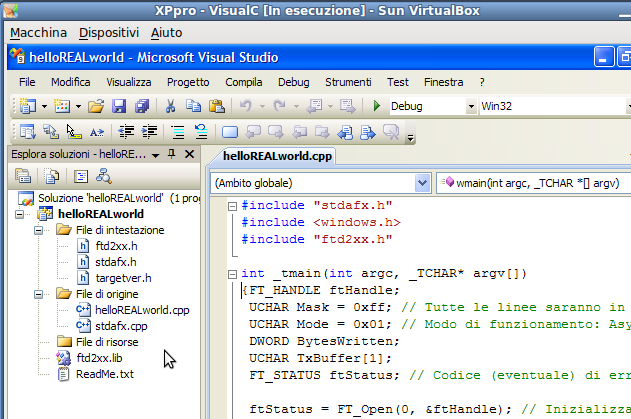Select targetver.h in the solution tree
The width and height of the screenshot is (631, 419).
[123, 278]
